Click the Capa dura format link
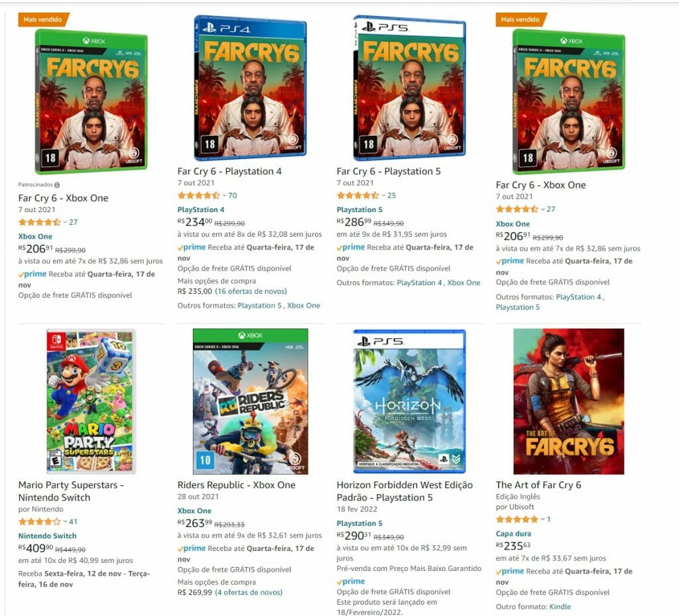Screen dimensions: 679x616 pyautogui.click(x=513, y=534)
